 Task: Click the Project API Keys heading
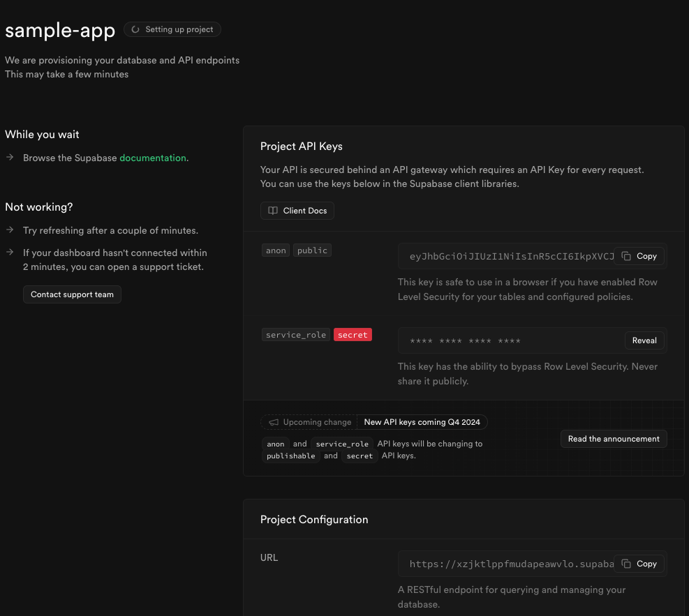pos(301,147)
